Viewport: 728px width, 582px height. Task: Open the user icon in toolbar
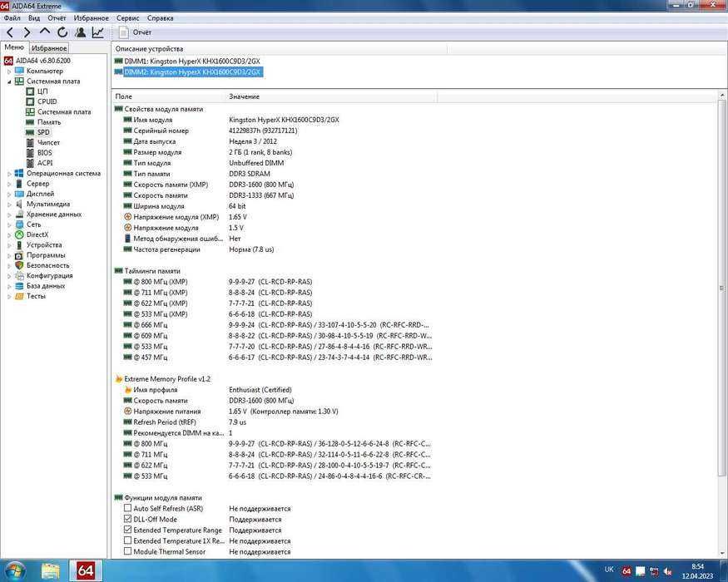(81, 32)
